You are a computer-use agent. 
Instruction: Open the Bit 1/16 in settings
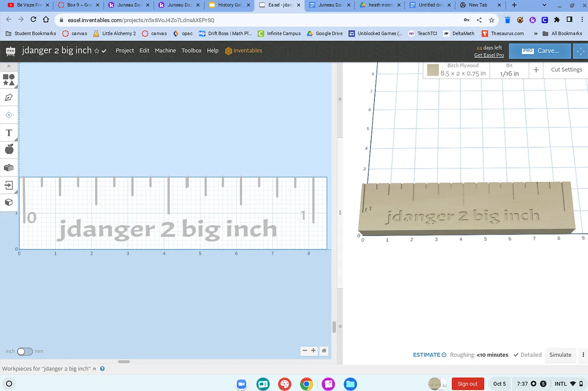(509, 70)
